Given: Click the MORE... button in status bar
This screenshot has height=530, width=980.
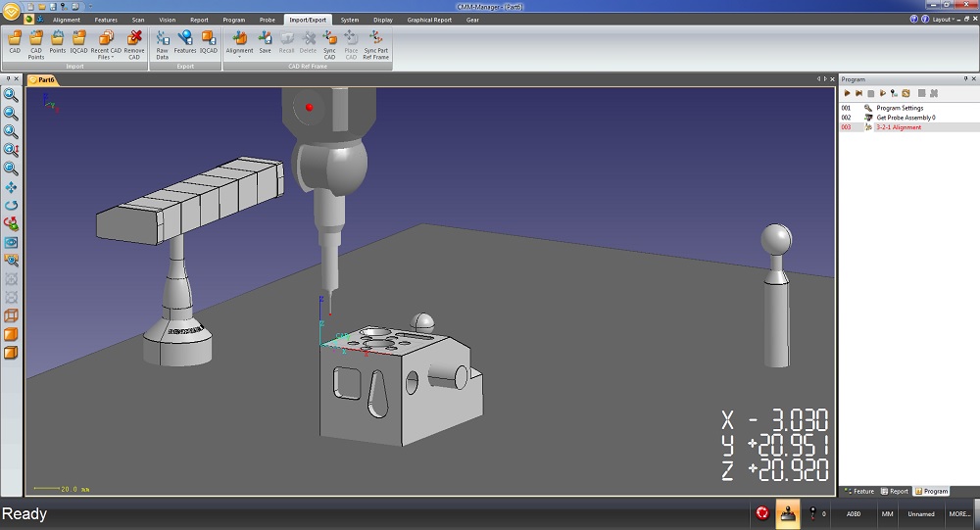Looking at the screenshot, I should point(959,513).
